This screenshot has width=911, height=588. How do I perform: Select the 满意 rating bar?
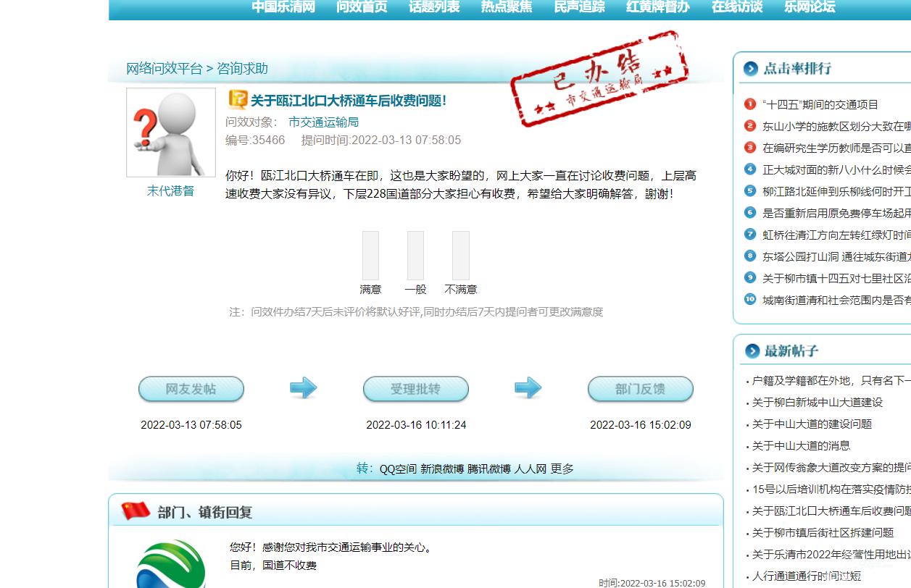point(370,256)
